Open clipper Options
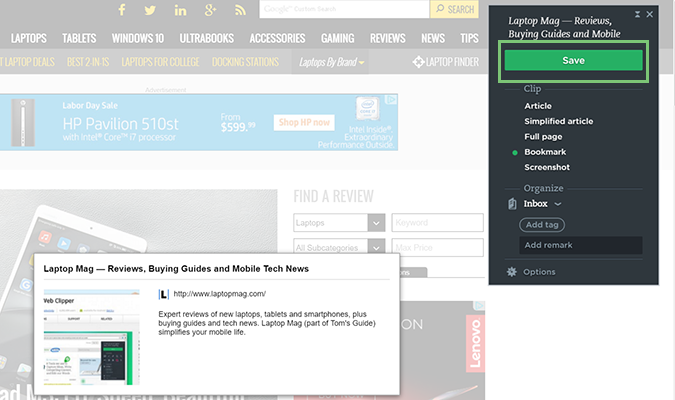Screen dimensions: 675x400 [x=539, y=272]
